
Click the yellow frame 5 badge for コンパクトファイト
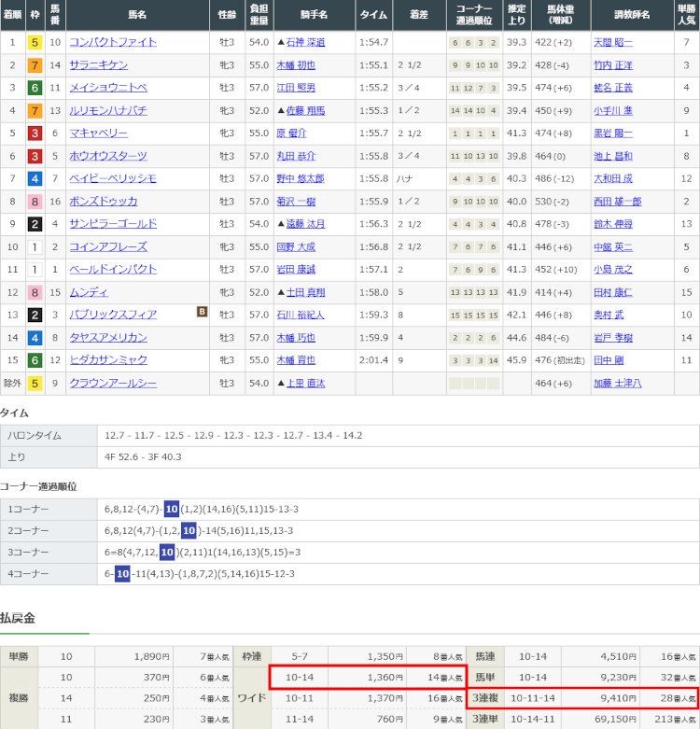tap(35, 42)
